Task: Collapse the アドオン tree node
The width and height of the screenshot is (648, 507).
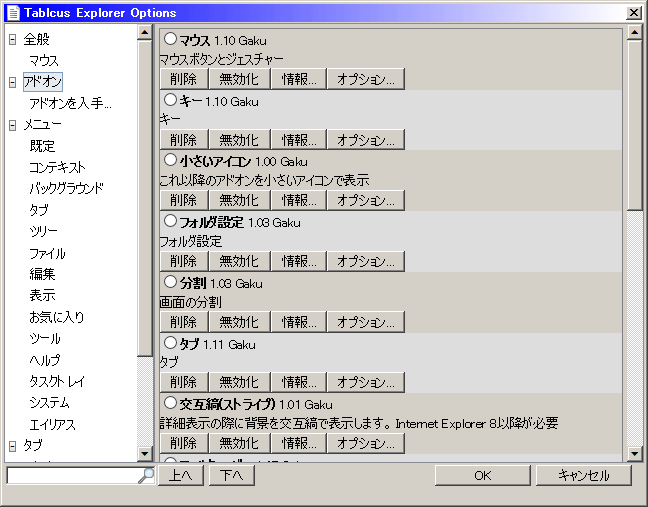Action: pos(12,82)
